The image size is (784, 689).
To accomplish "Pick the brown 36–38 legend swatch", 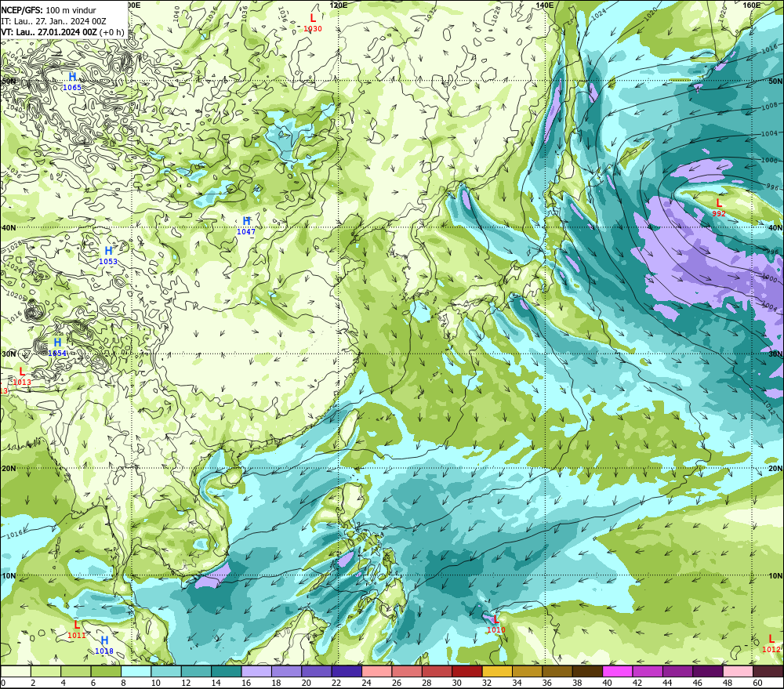I will [557, 672].
